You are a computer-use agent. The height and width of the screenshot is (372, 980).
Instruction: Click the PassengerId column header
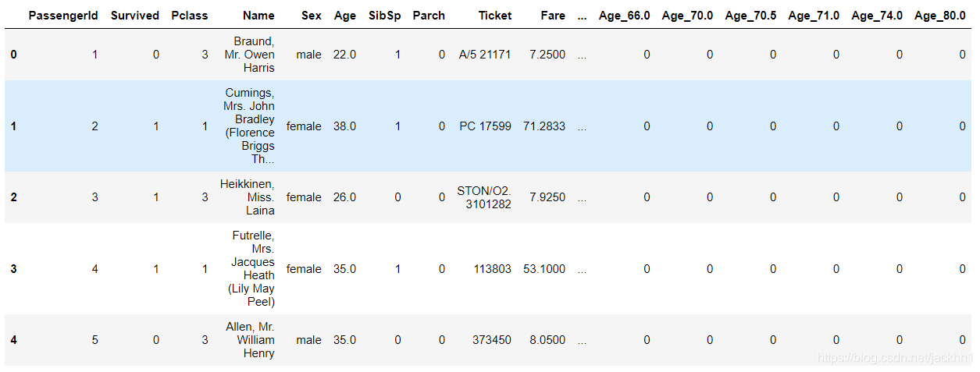tap(63, 16)
